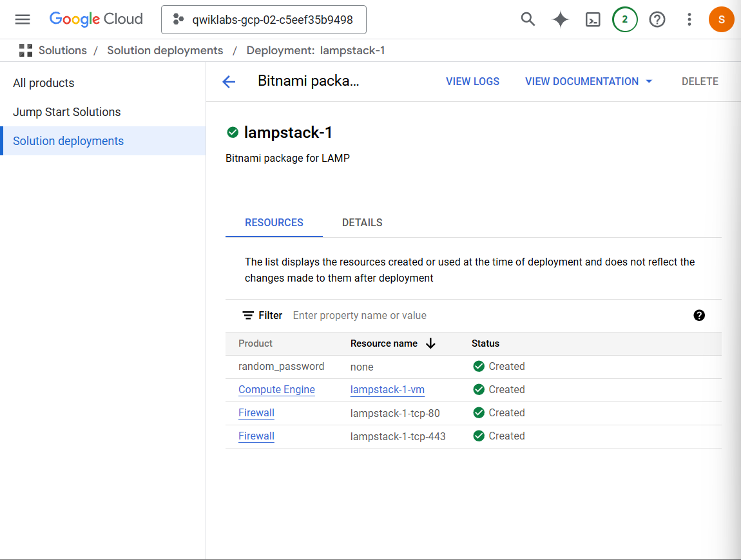The height and width of the screenshot is (560, 741).
Task: Click the Filter icon
Action: [247, 315]
